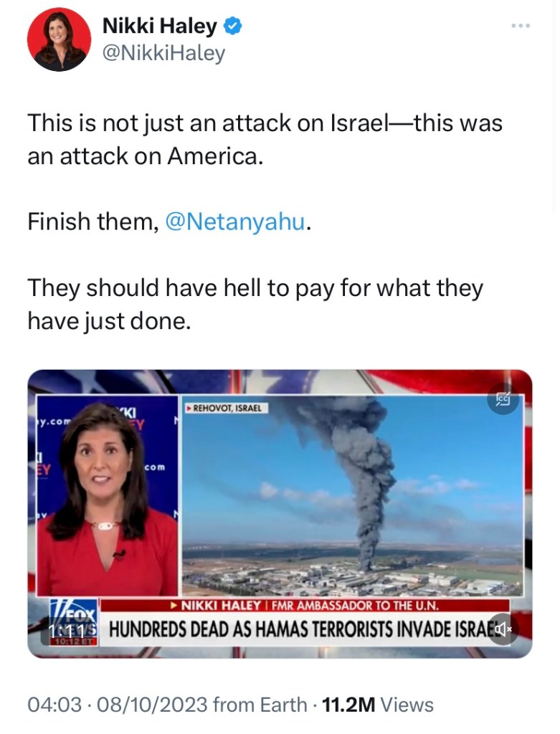
Task: Click the Rehovot, Israel location tag
Action: point(225,408)
